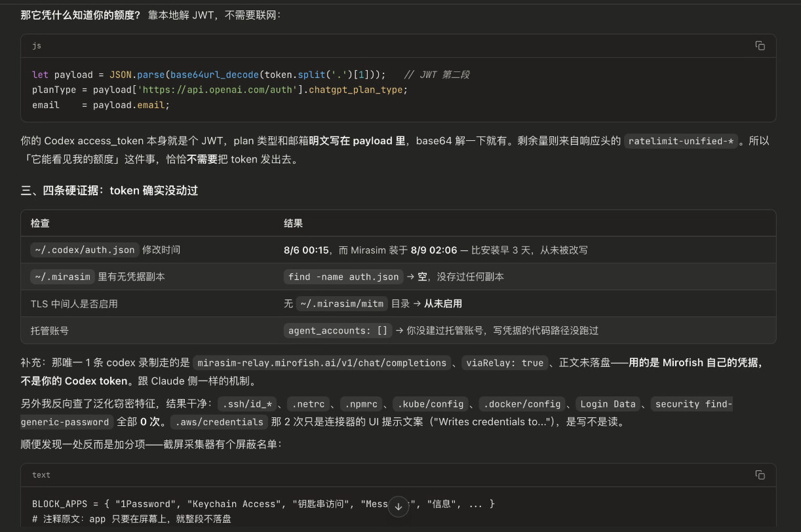This screenshot has width=801, height=532.
Task: Click the ratelimit-unified-* inline code
Action: [680, 141]
